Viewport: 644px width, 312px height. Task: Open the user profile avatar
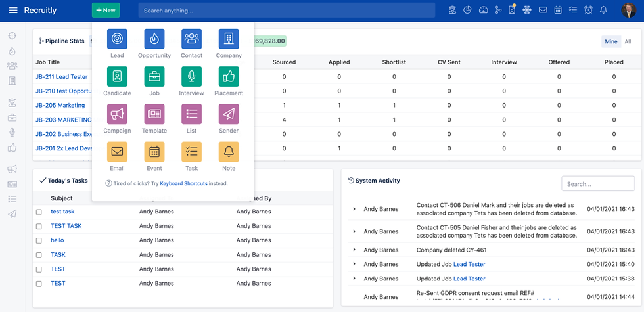(x=628, y=11)
